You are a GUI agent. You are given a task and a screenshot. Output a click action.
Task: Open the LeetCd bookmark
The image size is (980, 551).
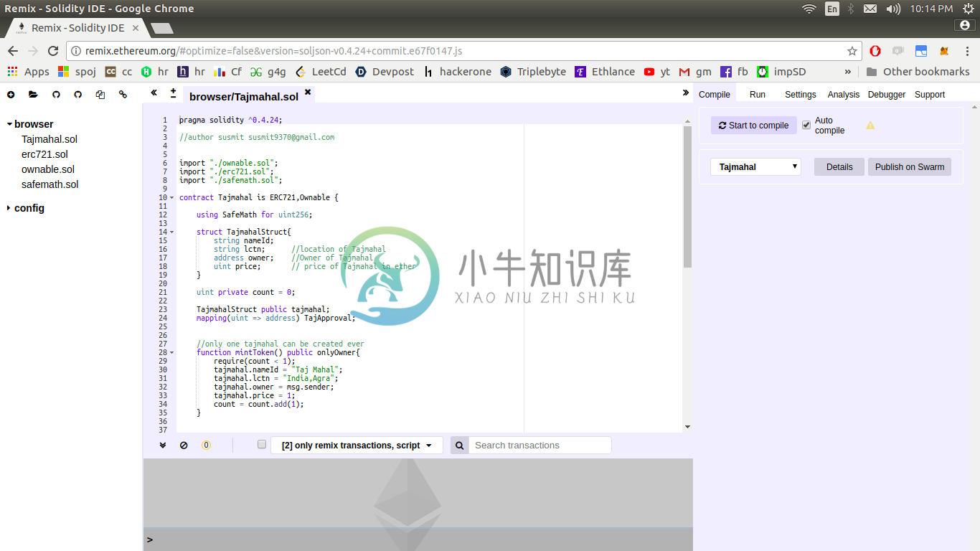321,72
